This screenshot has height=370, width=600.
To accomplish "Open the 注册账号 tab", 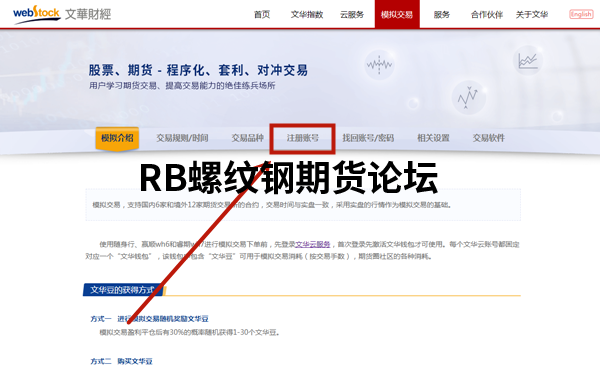I will pos(303,138).
